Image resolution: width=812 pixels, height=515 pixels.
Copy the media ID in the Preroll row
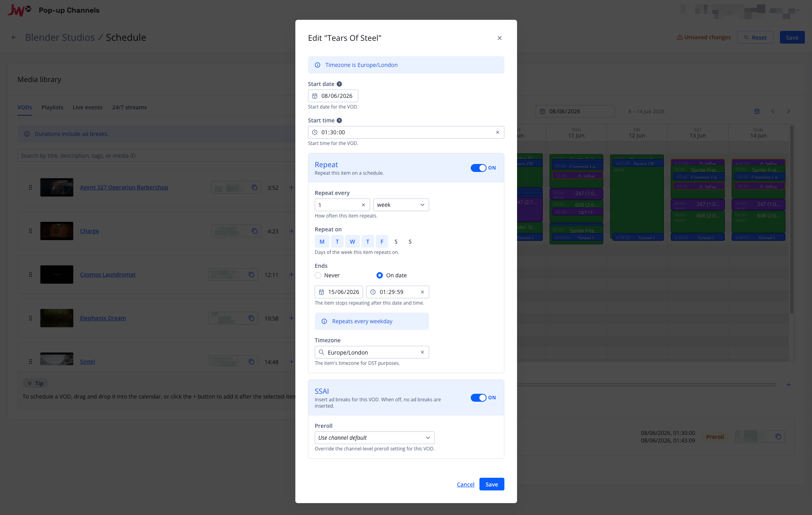pos(778,437)
